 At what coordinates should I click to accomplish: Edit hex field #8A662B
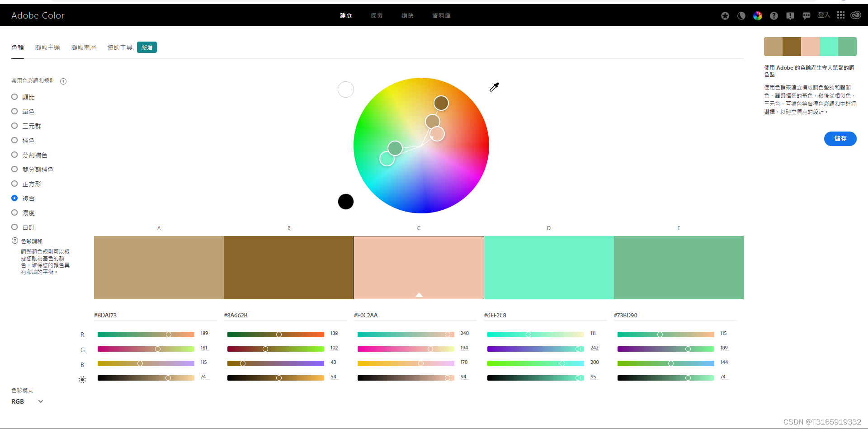pyautogui.click(x=285, y=315)
